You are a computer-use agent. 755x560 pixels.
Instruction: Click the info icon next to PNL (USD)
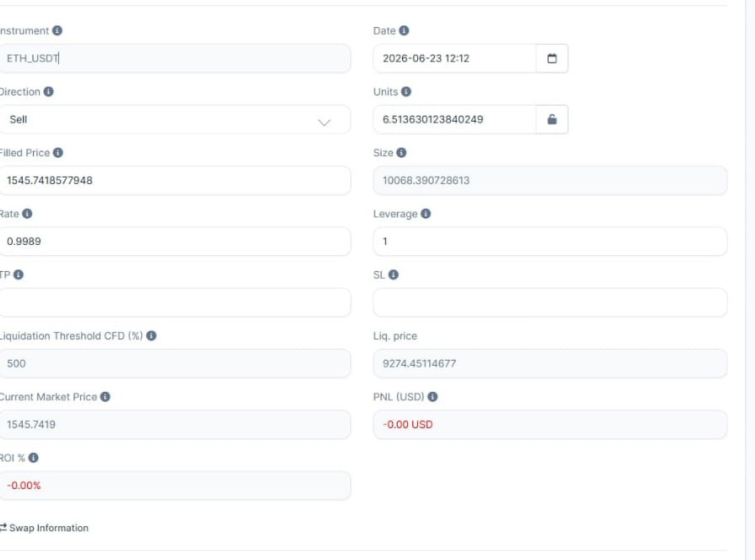432,397
